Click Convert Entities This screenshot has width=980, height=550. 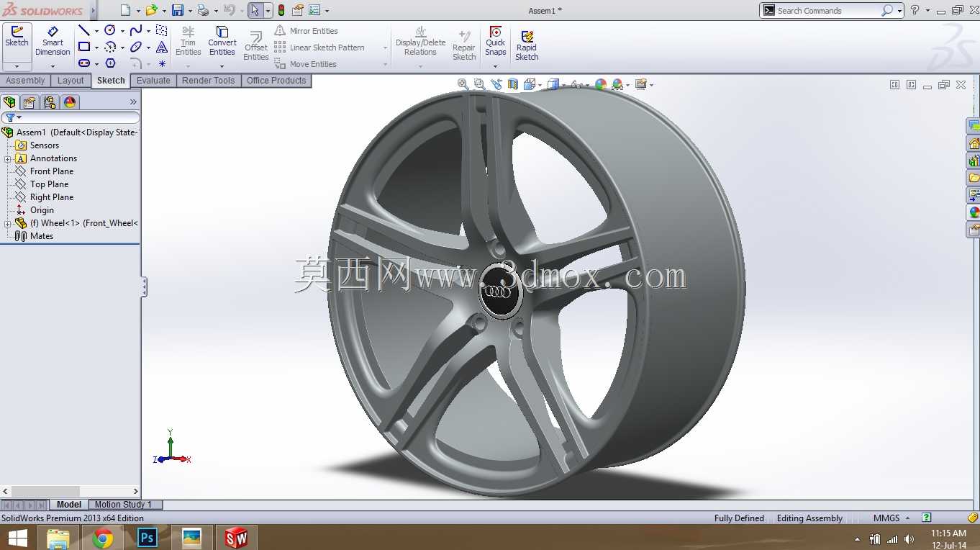tap(222, 40)
